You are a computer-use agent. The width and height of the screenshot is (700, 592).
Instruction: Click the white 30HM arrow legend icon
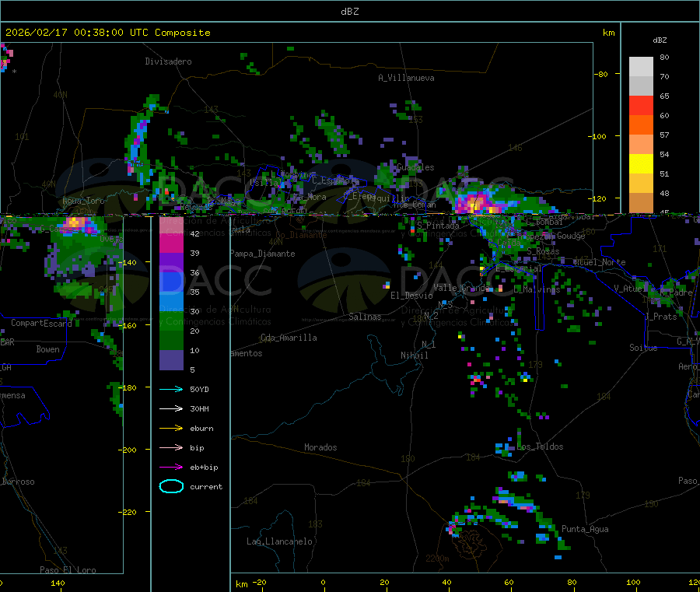171,408
